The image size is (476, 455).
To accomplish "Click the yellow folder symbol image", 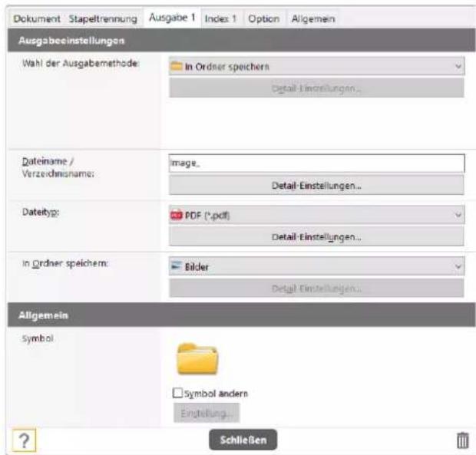I will point(197,359).
